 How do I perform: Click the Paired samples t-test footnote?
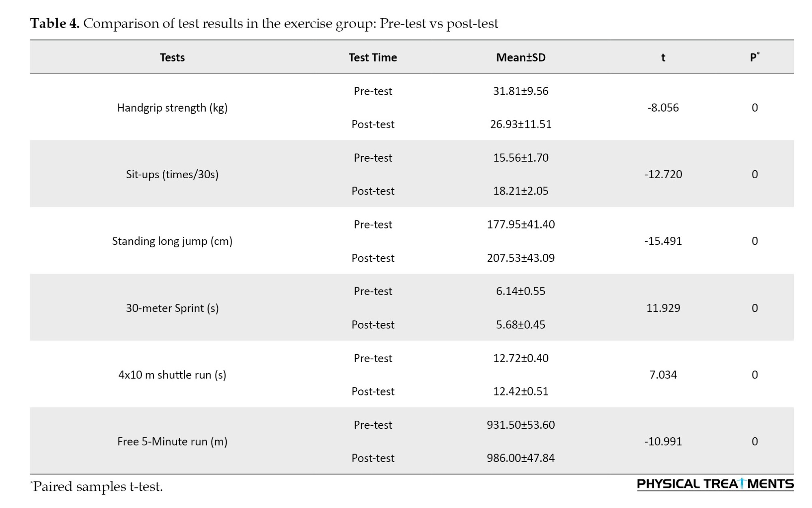[x=97, y=486]
